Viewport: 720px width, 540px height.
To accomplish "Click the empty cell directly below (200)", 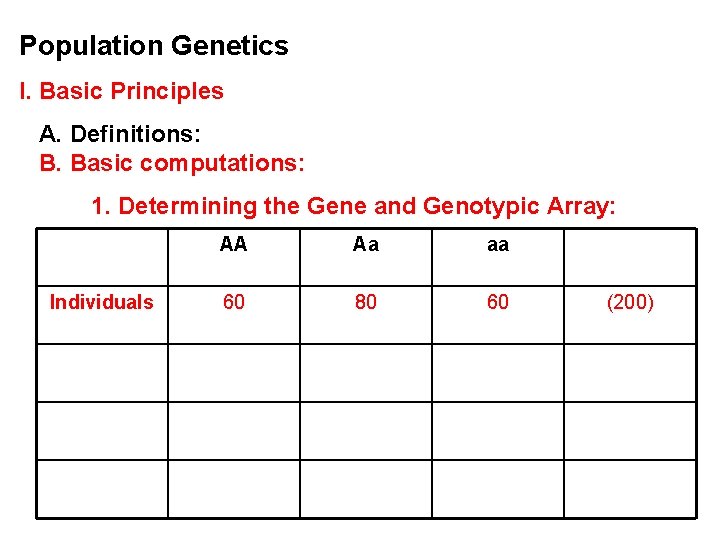I will click(x=630, y=373).
